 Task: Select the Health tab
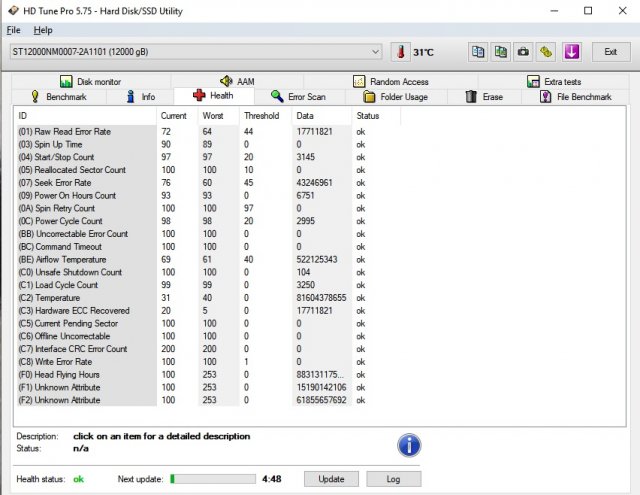214,95
